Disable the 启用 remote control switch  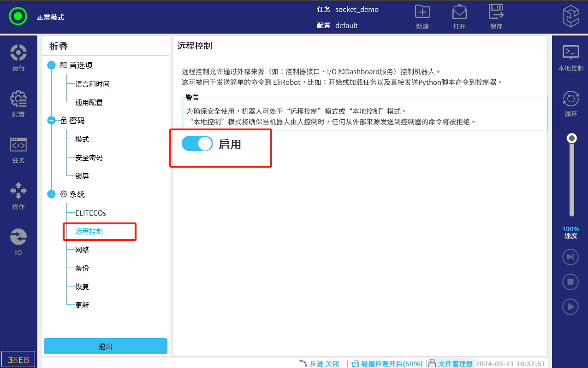197,144
